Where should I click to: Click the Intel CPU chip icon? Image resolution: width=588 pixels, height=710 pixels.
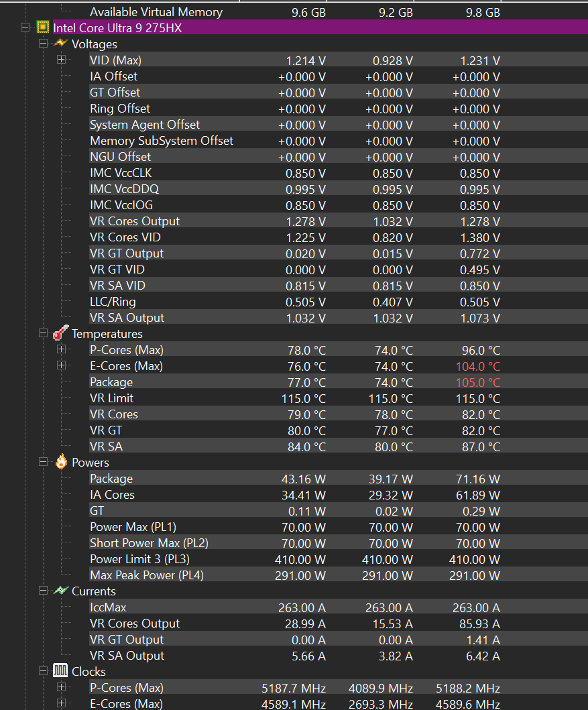(x=42, y=27)
